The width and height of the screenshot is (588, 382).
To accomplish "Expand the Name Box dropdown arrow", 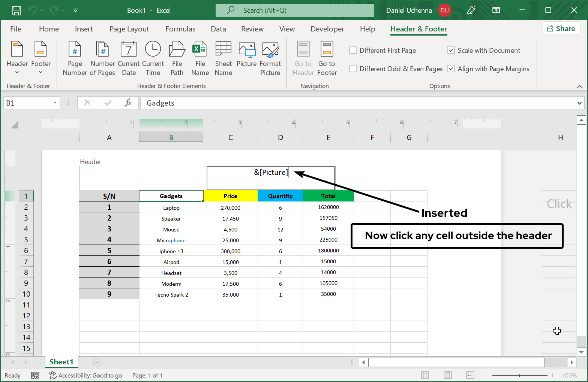I will point(55,103).
